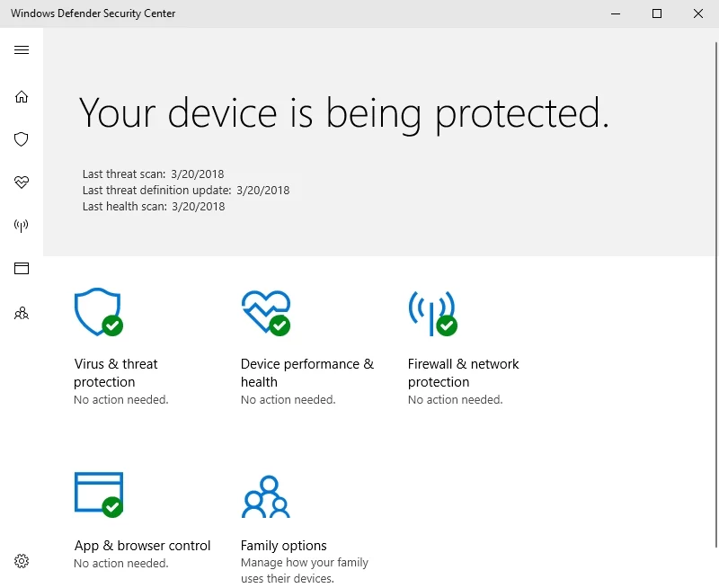719x588 pixels.
Task: Go to Home in the sidebar
Action: click(x=22, y=97)
